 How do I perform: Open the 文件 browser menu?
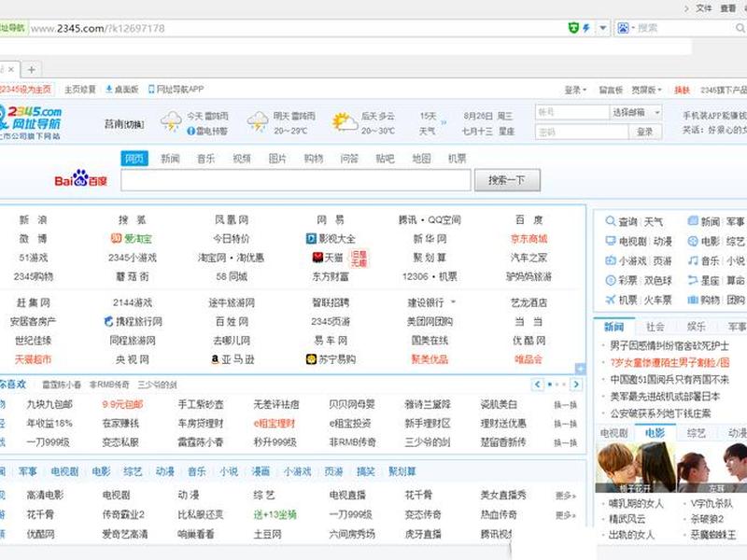(703, 8)
